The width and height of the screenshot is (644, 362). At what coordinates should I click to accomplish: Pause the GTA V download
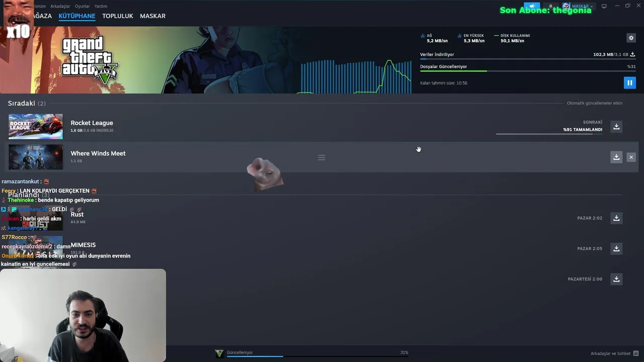[x=629, y=83]
